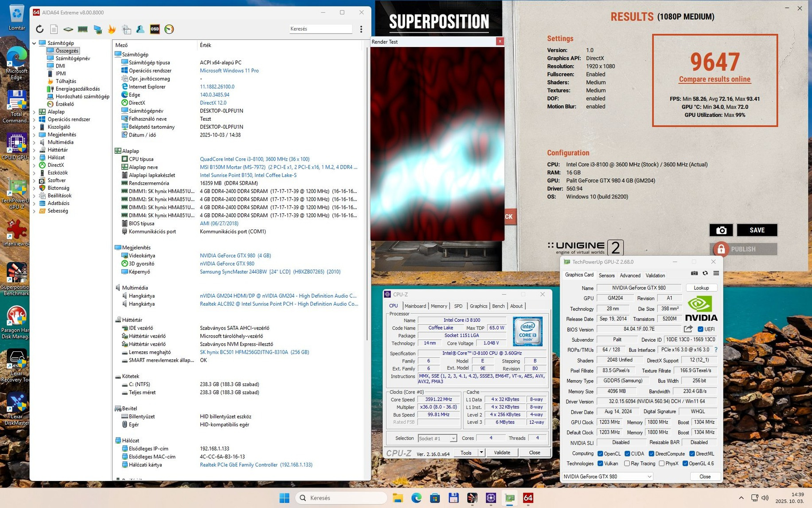Open the Recycle Bin (Lomtár) desktop icon

(x=16, y=18)
